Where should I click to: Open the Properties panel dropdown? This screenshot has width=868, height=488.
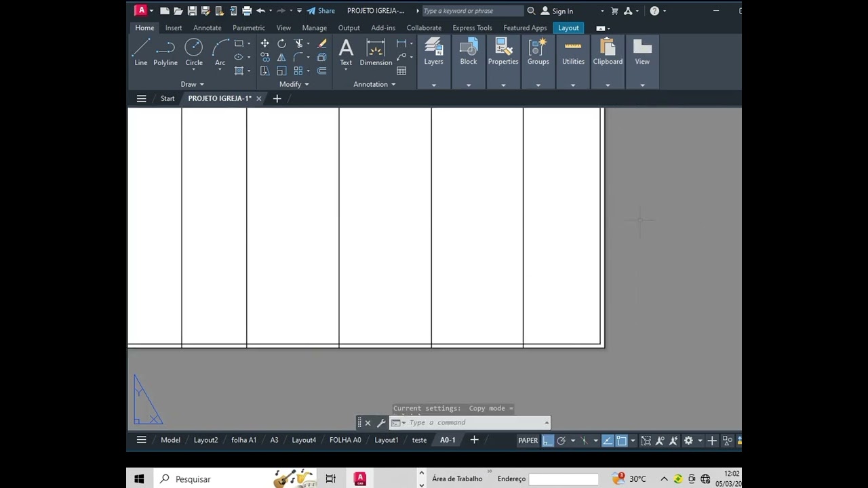pos(503,85)
